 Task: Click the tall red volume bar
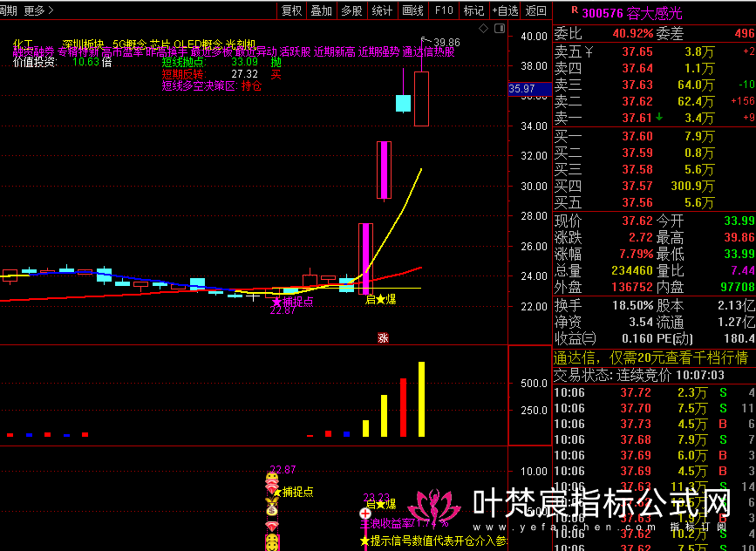pyautogui.click(x=403, y=407)
